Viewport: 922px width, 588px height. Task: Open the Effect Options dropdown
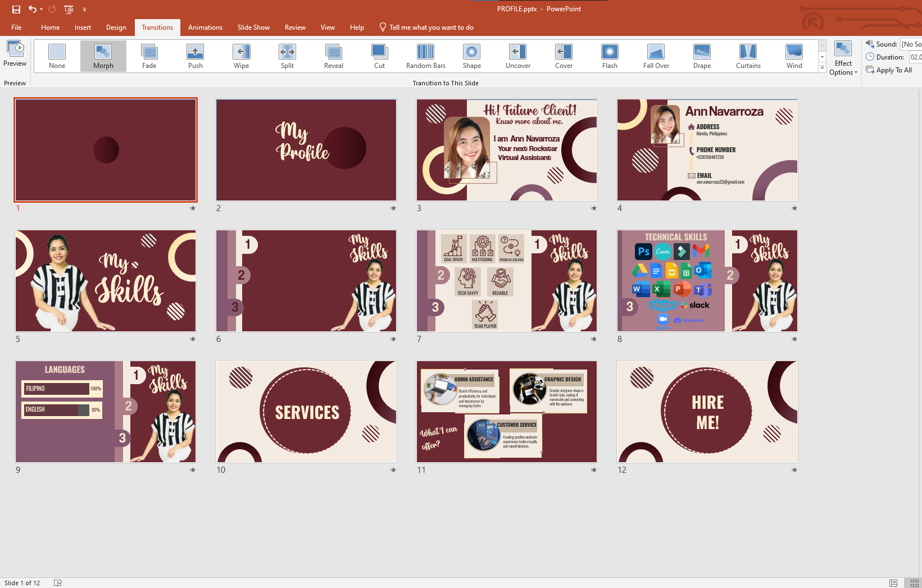pyautogui.click(x=843, y=58)
